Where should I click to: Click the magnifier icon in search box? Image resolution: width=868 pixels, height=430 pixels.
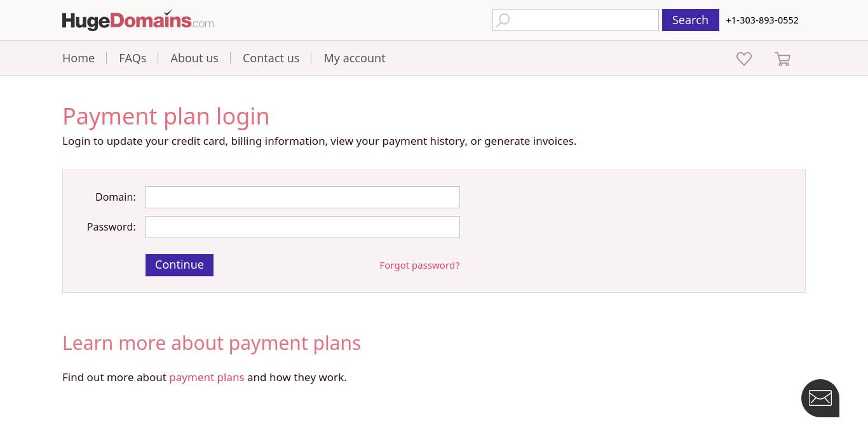pos(503,20)
